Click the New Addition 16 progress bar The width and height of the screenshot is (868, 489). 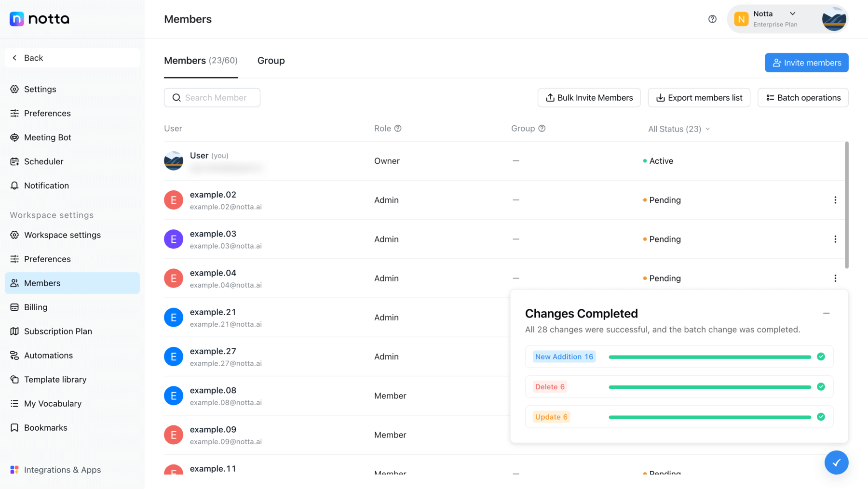(710, 357)
